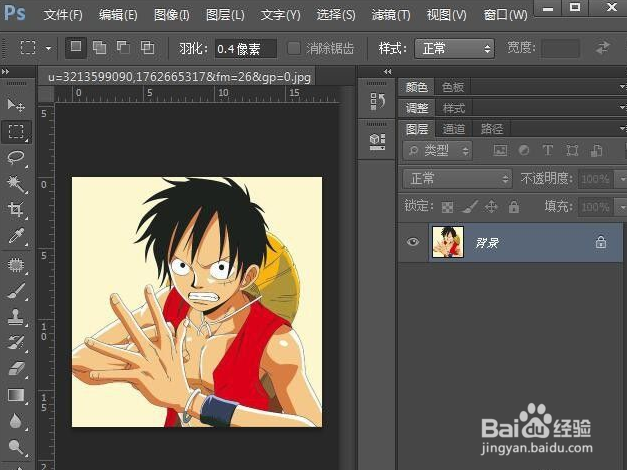Toggle lock transparent pixels
The image size is (627, 470).
tap(447, 207)
